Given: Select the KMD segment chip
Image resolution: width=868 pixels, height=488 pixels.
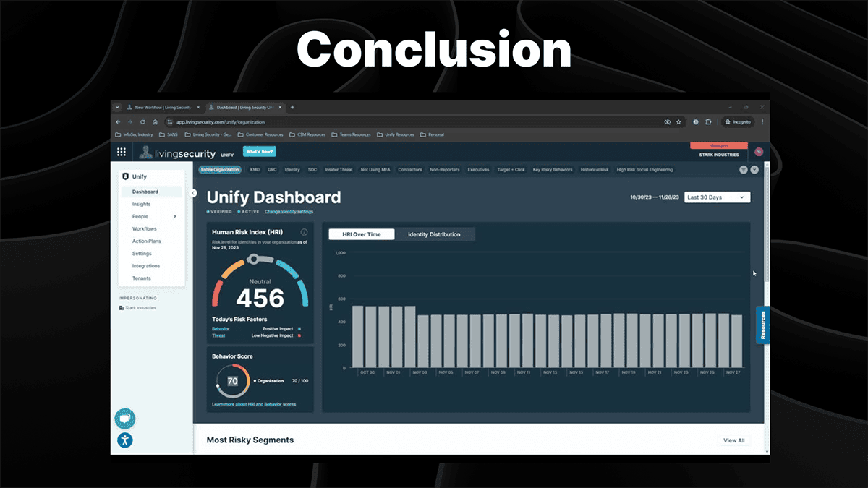Looking at the screenshot, I should coord(255,170).
